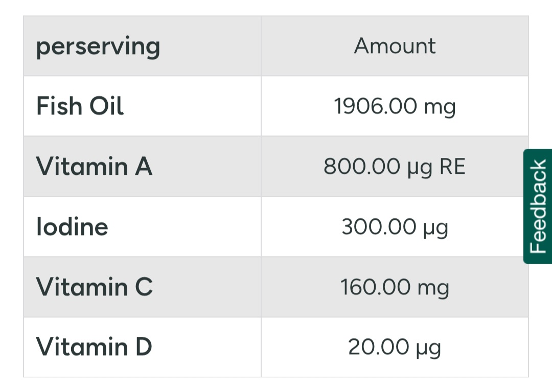Image resolution: width=552 pixels, height=392 pixels.
Task: Select the Vitamin D row label
Action: click(94, 347)
